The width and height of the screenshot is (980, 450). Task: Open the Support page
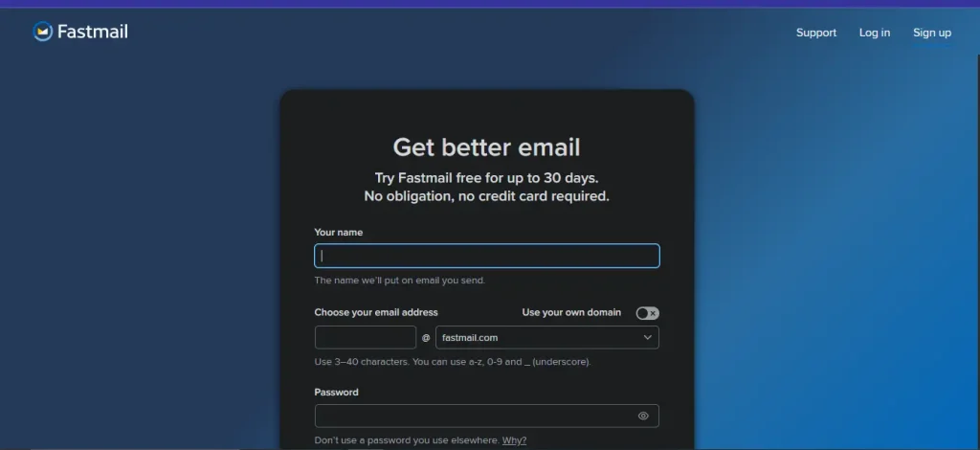click(x=815, y=33)
